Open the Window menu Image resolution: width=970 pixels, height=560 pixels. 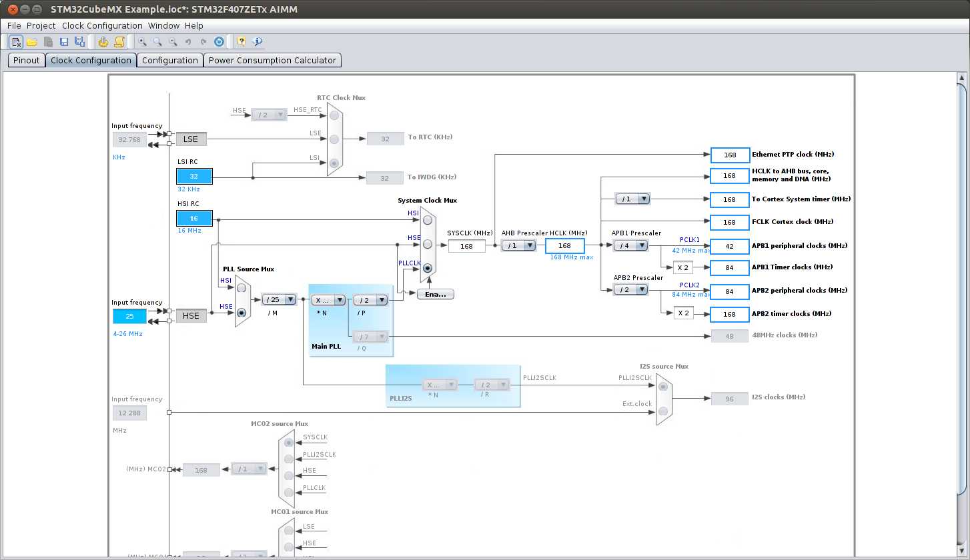point(163,25)
